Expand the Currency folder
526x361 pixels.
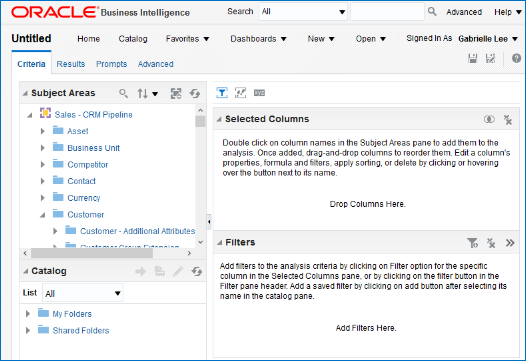(43, 198)
